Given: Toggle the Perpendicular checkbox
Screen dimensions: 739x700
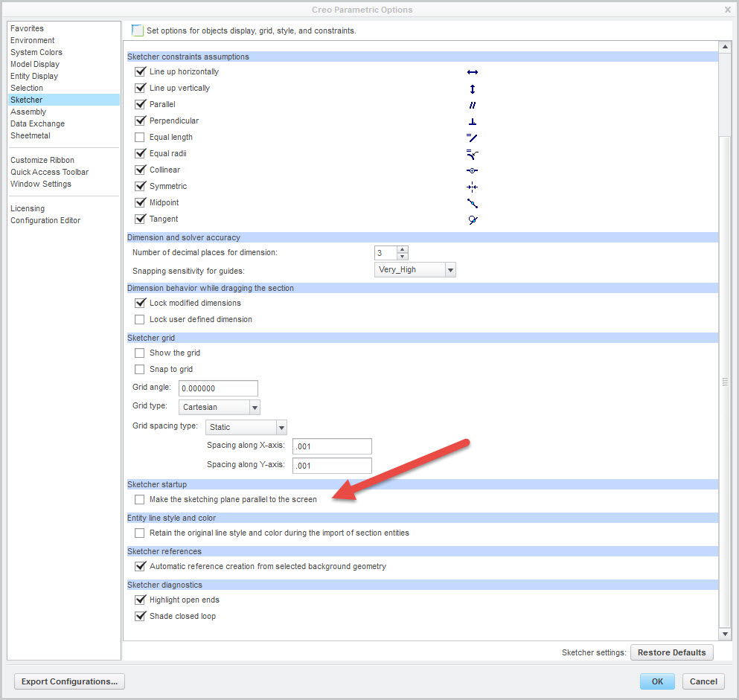Looking at the screenshot, I should point(140,121).
